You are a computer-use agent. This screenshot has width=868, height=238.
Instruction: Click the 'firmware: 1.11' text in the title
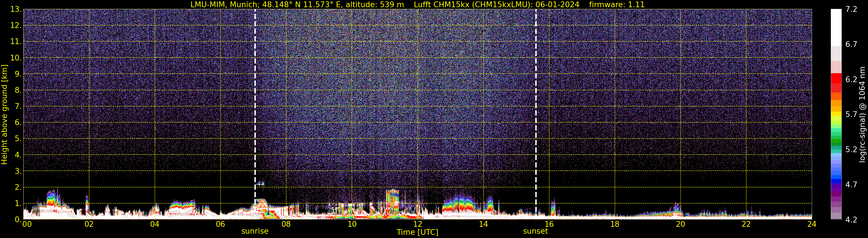coord(617,4)
